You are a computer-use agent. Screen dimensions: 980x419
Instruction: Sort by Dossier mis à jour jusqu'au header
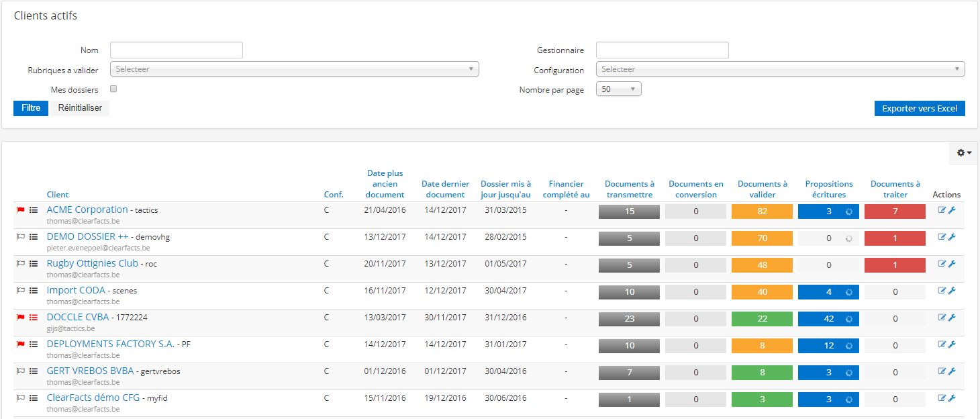[x=505, y=189]
